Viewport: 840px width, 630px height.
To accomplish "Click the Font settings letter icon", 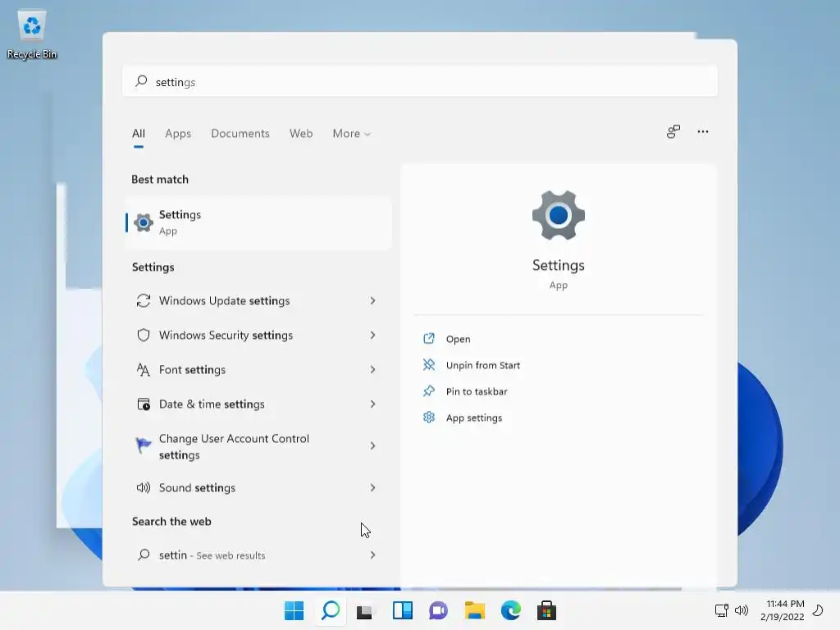I will [143, 370].
